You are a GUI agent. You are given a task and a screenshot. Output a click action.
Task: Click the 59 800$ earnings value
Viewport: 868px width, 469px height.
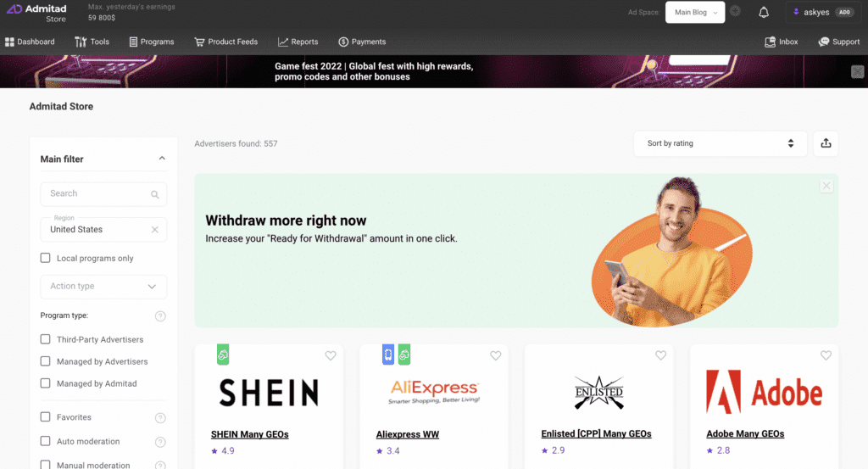pyautogui.click(x=102, y=18)
